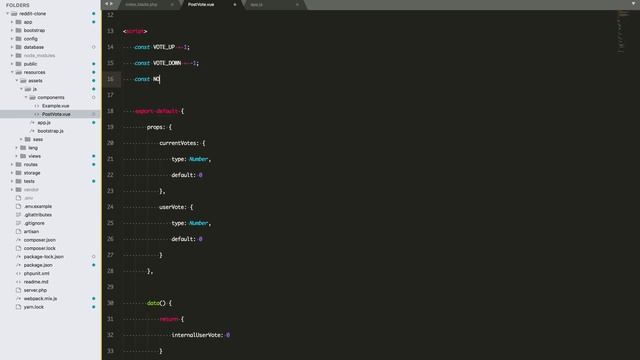Collapse the js folder arrow
The width and height of the screenshot is (640, 360).
pyautogui.click(x=22, y=89)
